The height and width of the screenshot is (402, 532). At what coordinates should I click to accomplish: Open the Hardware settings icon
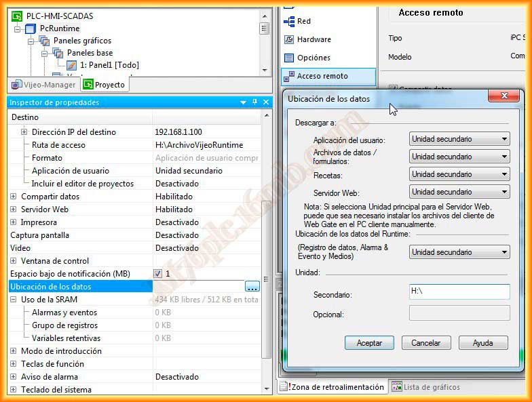click(289, 39)
